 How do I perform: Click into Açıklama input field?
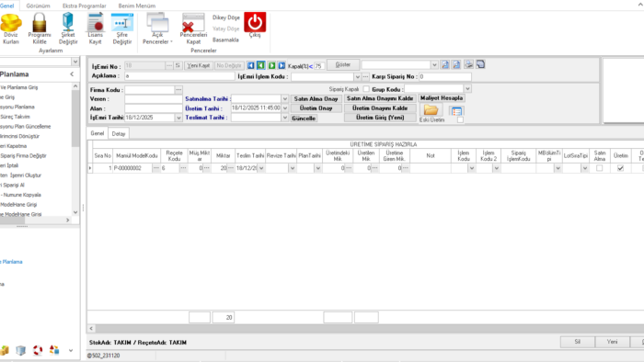click(179, 76)
